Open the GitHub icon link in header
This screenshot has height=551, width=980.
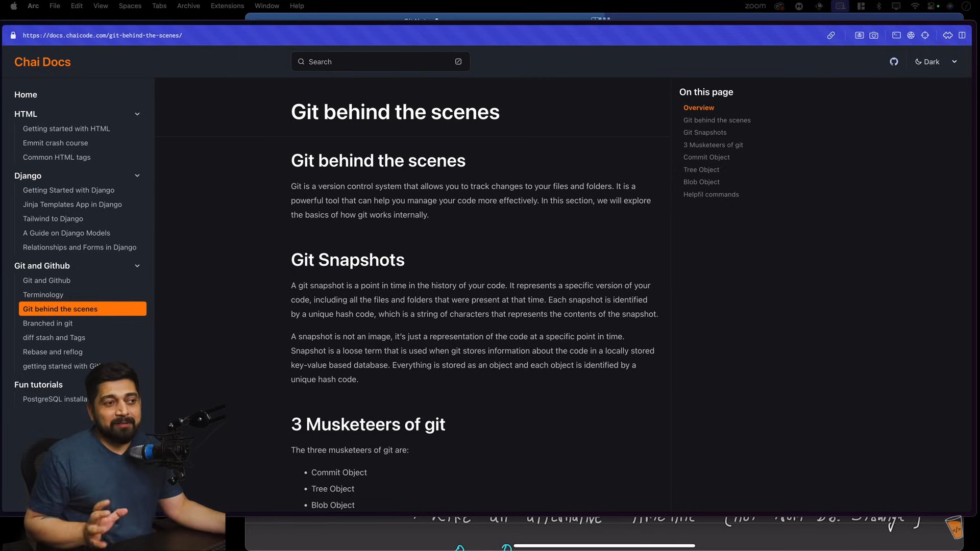(x=894, y=62)
